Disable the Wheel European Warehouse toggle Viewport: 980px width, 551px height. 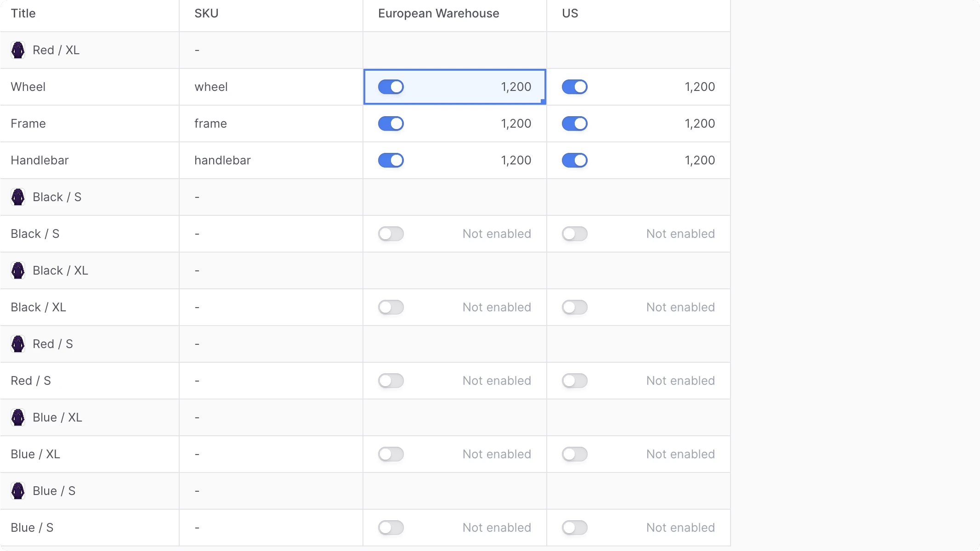click(x=391, y=87)
